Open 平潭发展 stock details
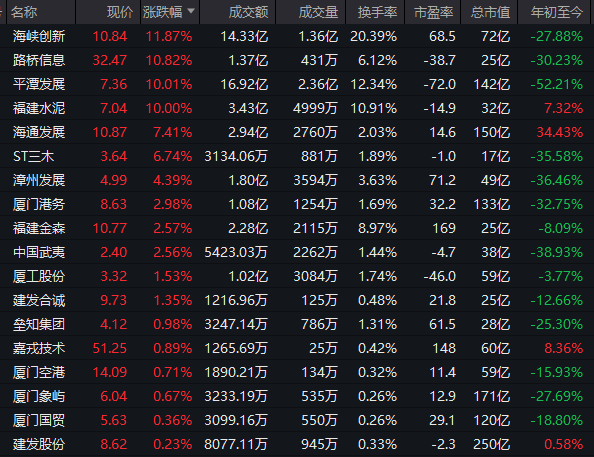The width and height of the screenshot is (594, 457). (x=297, y=84)
